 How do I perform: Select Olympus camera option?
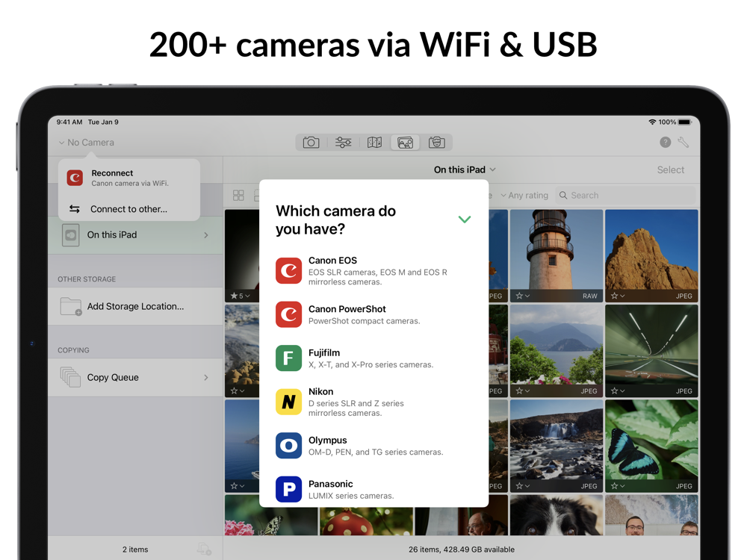(373, 446)
